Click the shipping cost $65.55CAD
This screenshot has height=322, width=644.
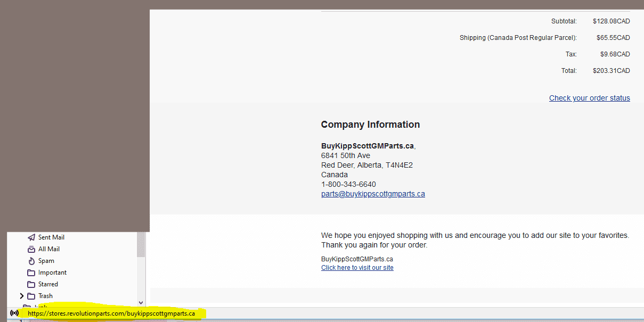point(613,38)
